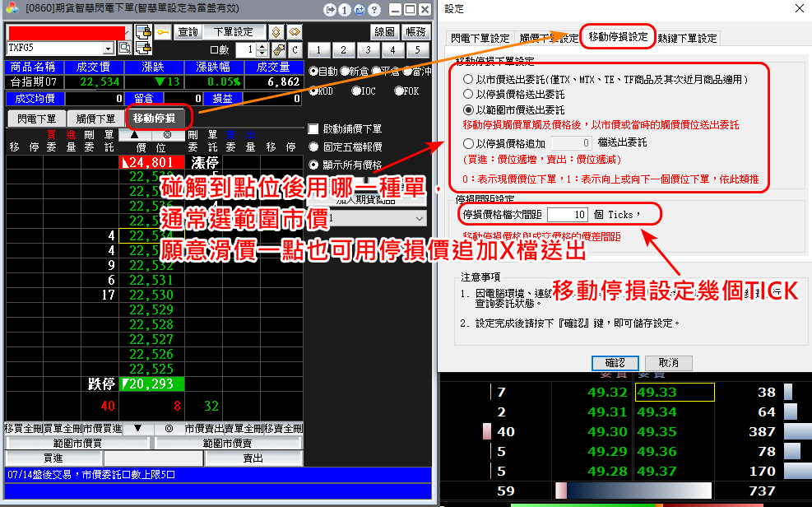This screenshot has width=812, height=507.
Task: Click the quantity preset button 3
Action: 368,50
